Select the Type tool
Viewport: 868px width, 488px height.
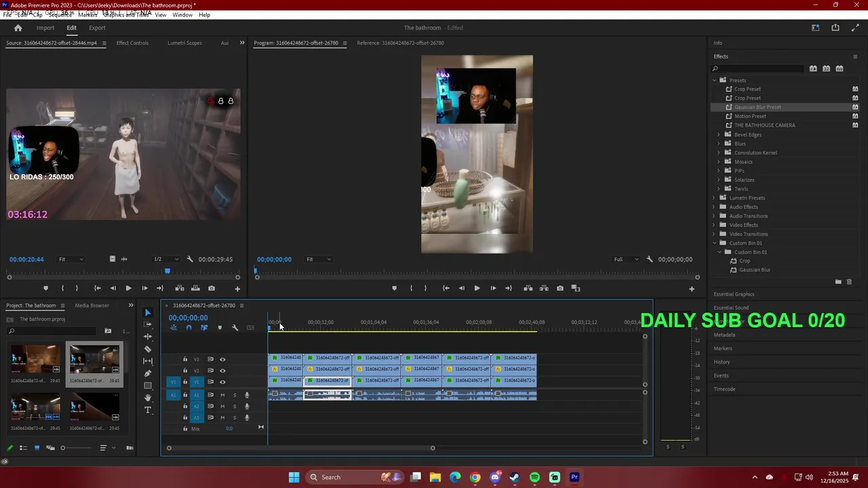click(148, 410)
